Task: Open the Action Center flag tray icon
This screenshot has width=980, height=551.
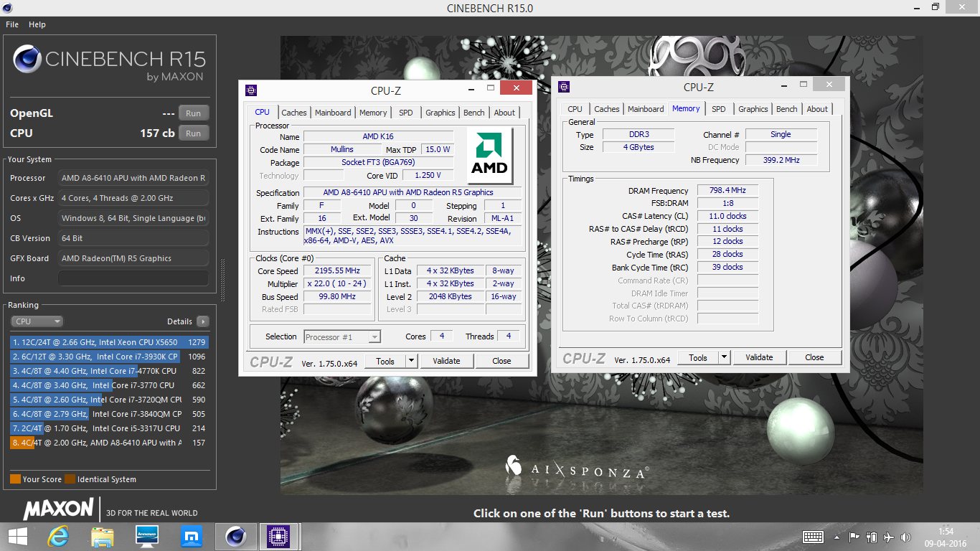Action: pyautogui.click(x=854, y=537)
